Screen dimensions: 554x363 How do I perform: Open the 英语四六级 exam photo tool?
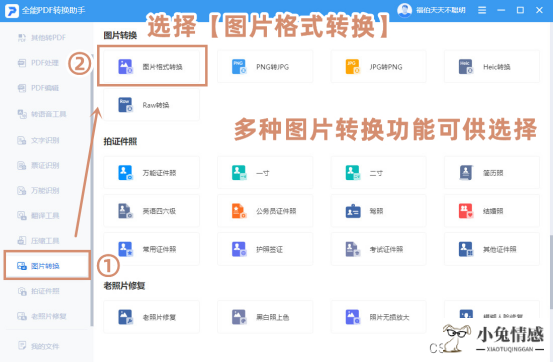tap(152, 211)
